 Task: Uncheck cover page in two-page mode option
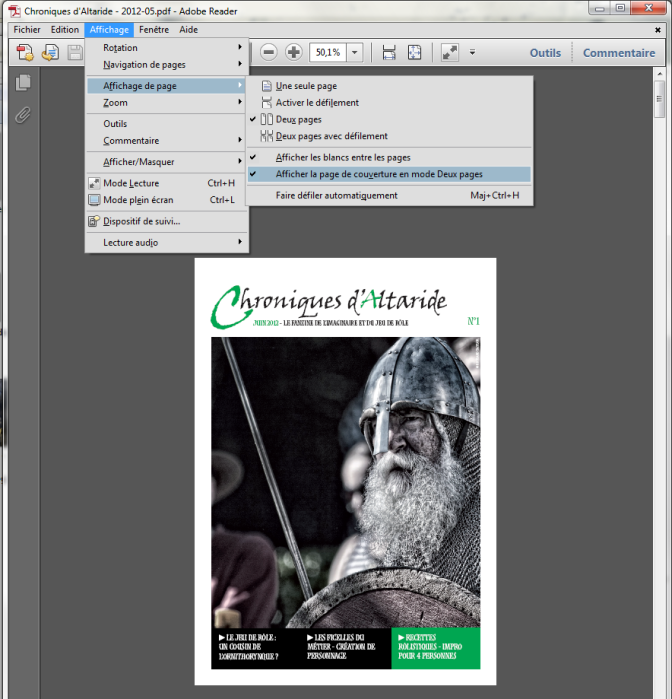click(379, 174)
